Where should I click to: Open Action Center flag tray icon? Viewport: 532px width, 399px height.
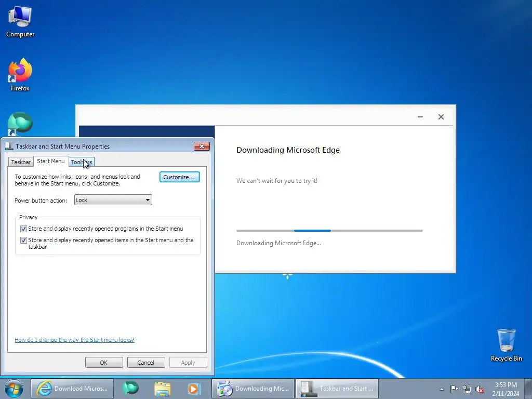coord(454,389)
